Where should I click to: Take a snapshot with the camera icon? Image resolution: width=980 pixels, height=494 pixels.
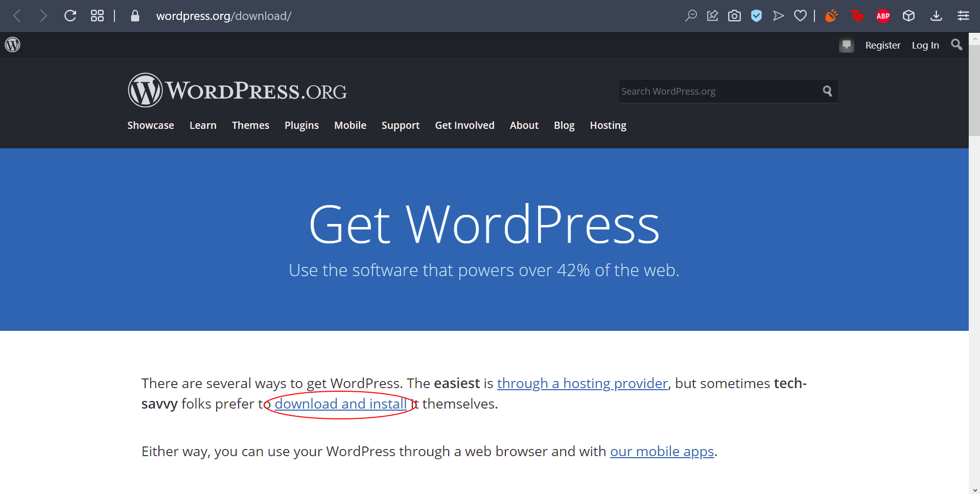point(734,16)
